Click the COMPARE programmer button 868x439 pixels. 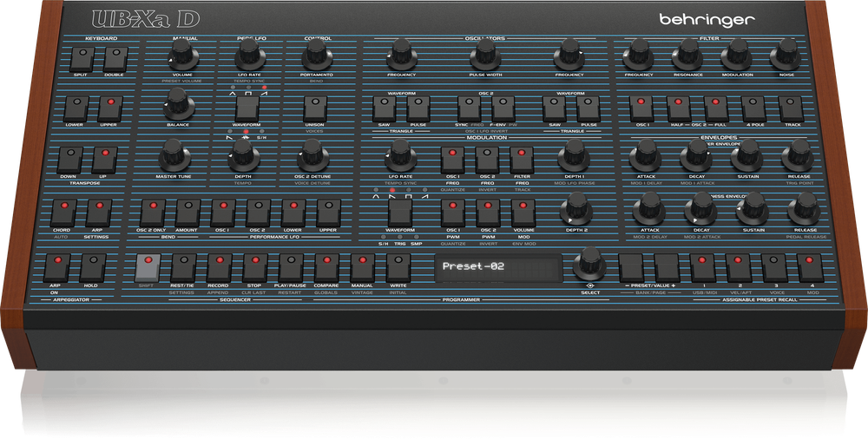click(326, 267)
